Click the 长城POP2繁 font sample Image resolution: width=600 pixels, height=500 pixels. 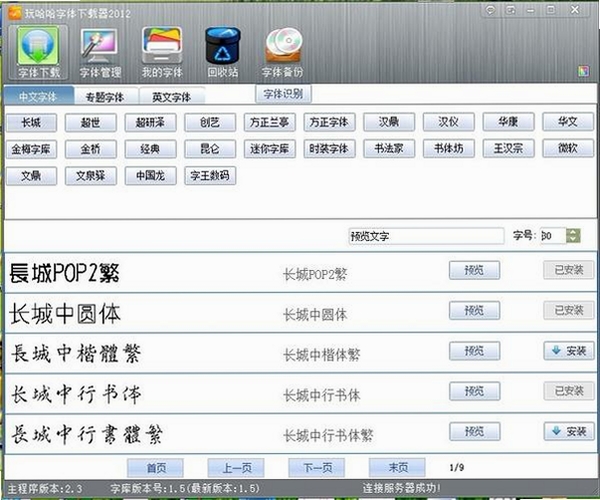coord(64,273)
